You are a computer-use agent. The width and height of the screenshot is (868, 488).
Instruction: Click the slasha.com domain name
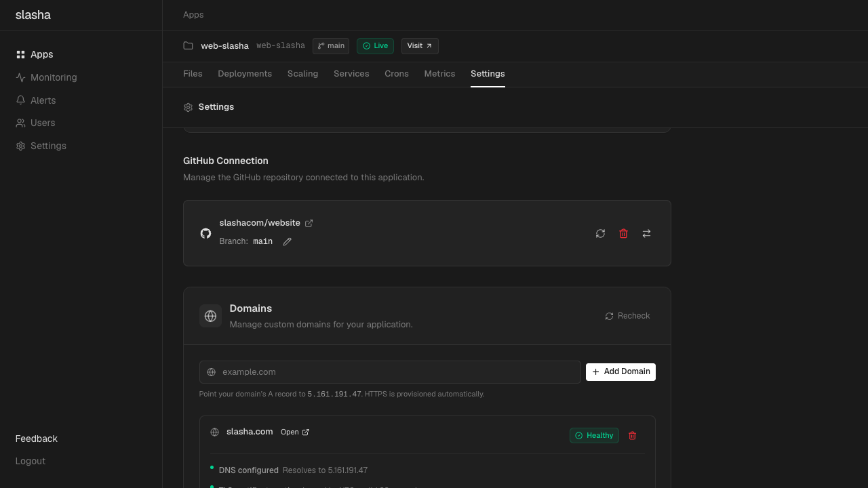click(x=250, y=432)
